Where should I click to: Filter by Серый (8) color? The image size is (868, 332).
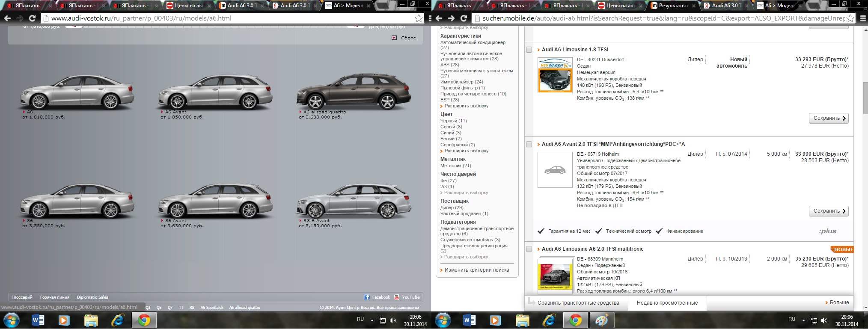(x=451, y=127)
